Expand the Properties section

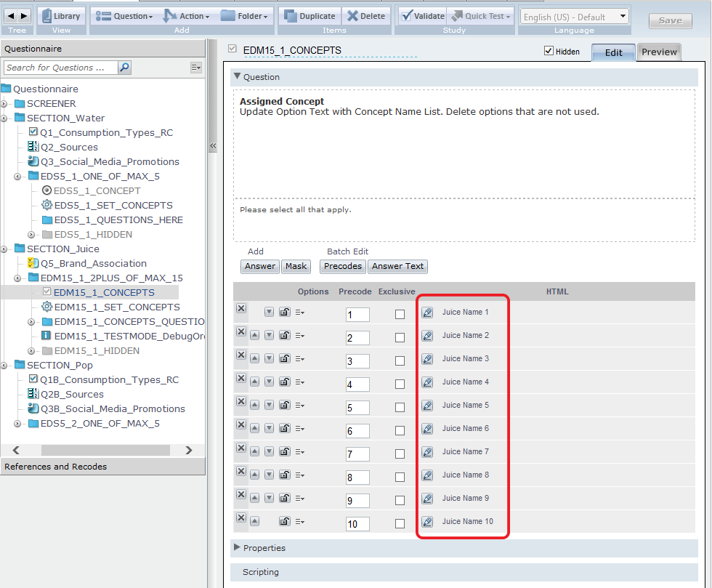point(237,547)
